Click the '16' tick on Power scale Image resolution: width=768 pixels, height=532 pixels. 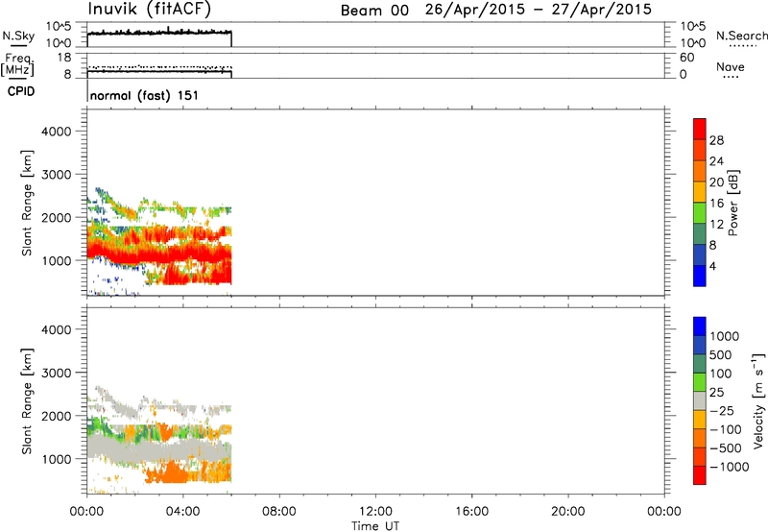coord(716,204)
